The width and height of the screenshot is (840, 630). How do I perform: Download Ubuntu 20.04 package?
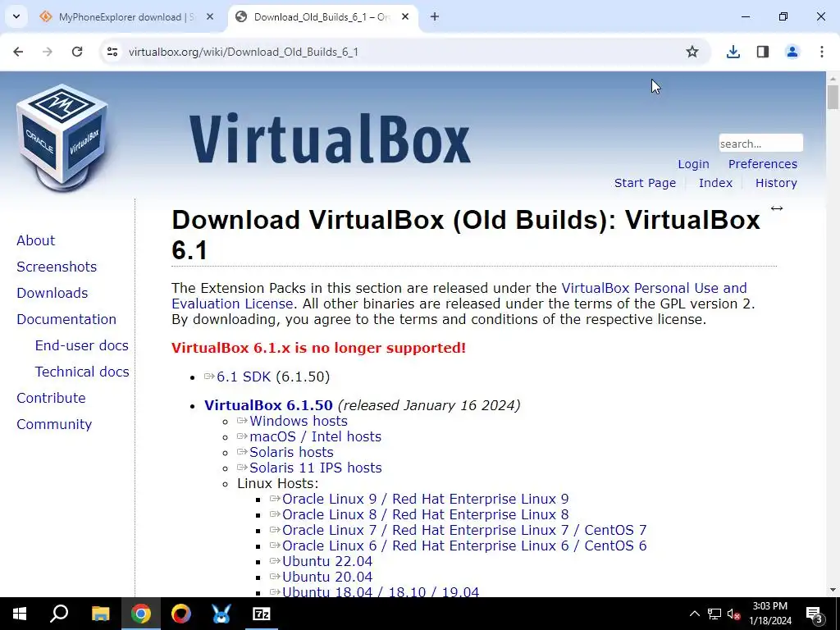(x=326, y=577)
